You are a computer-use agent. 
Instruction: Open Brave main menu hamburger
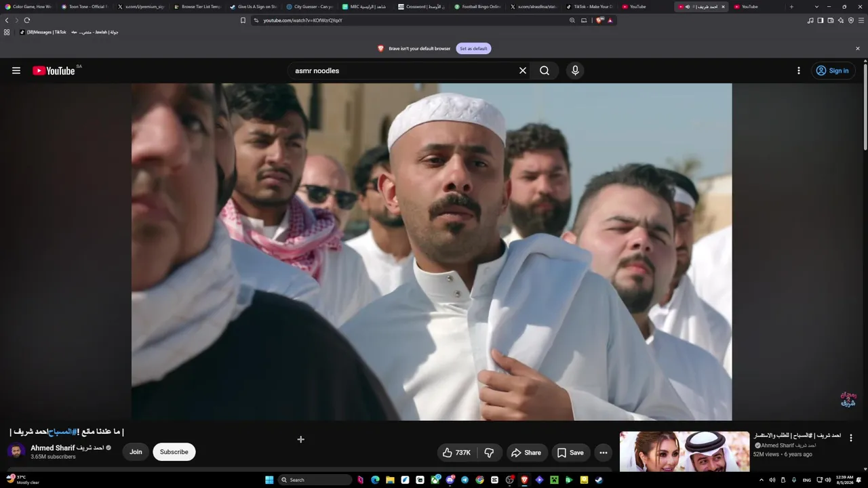(x=861, y=20)
